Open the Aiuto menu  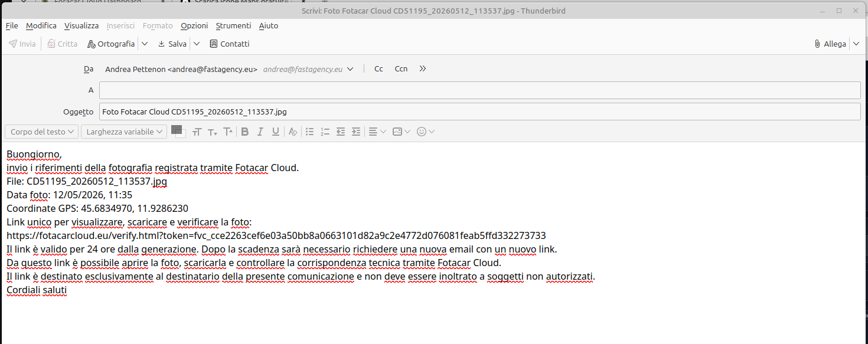pos(269,25)
